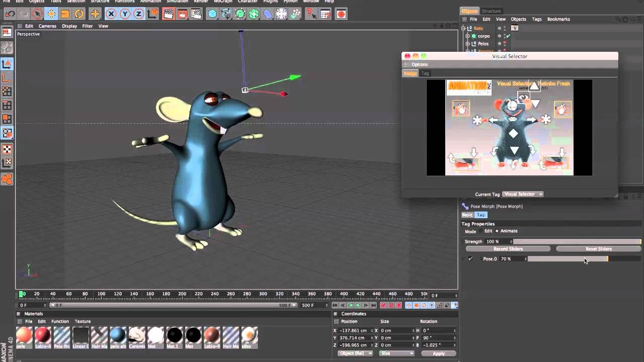Toggle the Pose.0 checkmark
Viewport: 644px width, 362px height.
click(470, 259)
